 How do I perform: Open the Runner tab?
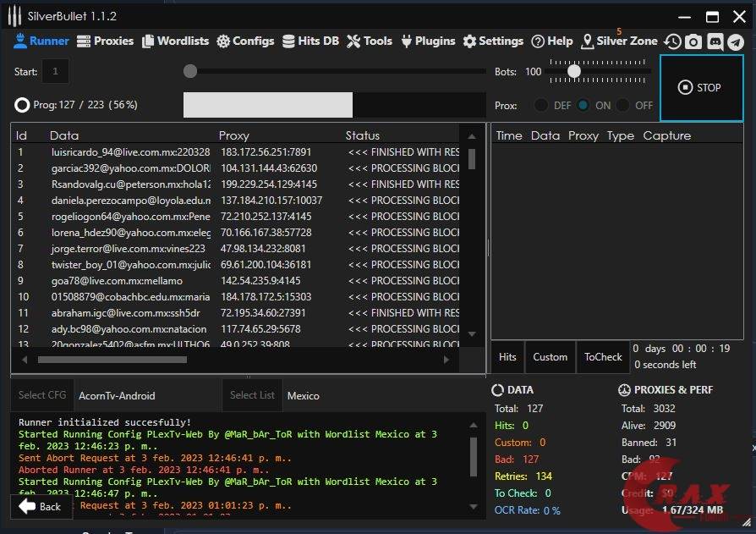point(41,41)
